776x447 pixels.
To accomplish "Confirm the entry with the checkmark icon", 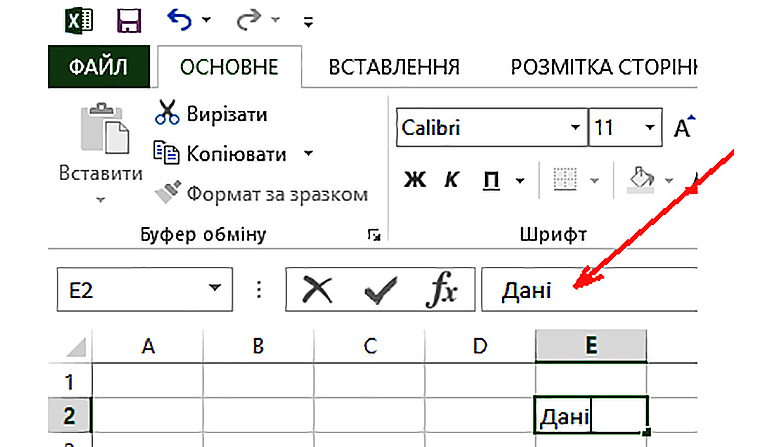I will coord(380,289).
